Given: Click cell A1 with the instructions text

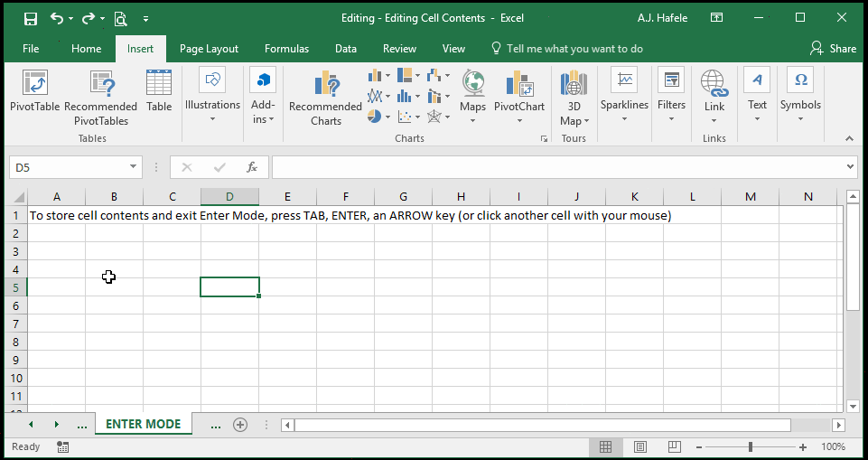Looking at the screenshot, I should coord(56,215).
